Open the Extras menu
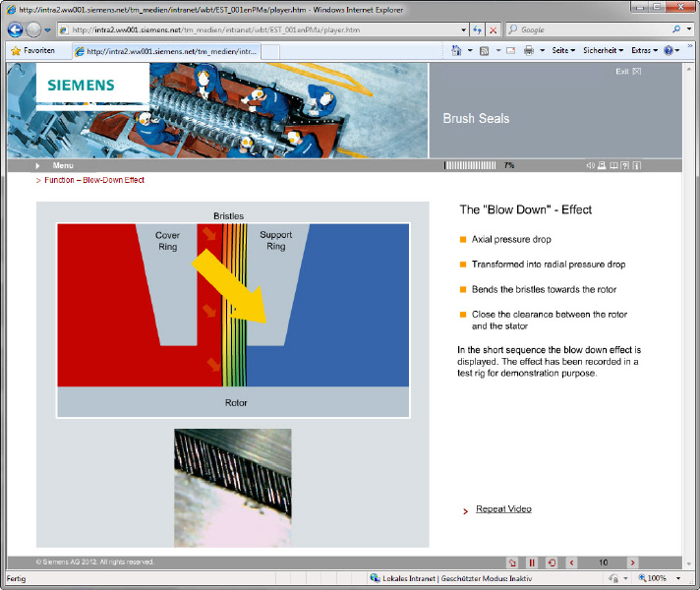This screenshot has height=590, width=700. [645, 50]
